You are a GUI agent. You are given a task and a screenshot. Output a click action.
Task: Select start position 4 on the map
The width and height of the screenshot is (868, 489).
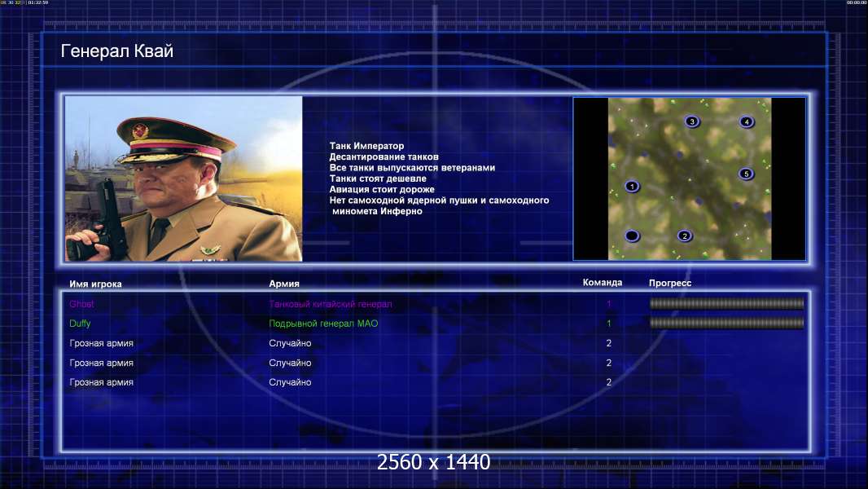tap(746, 121)
